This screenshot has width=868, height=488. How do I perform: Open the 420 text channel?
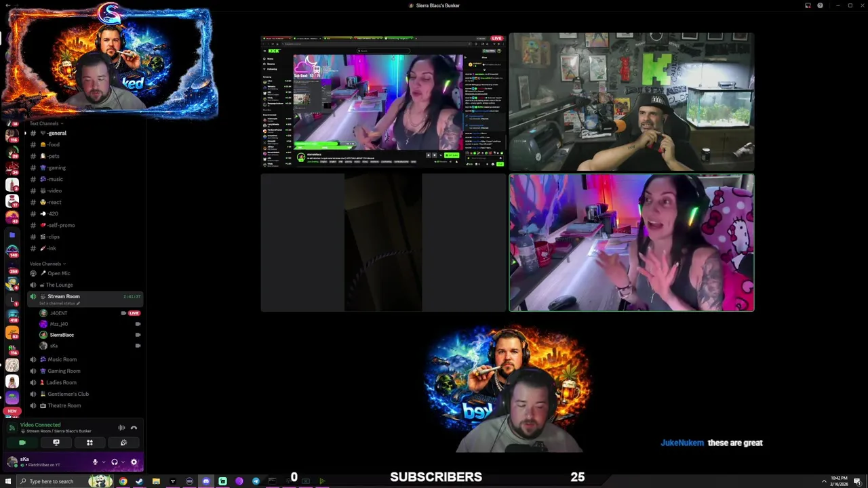[x=85, y=213]
